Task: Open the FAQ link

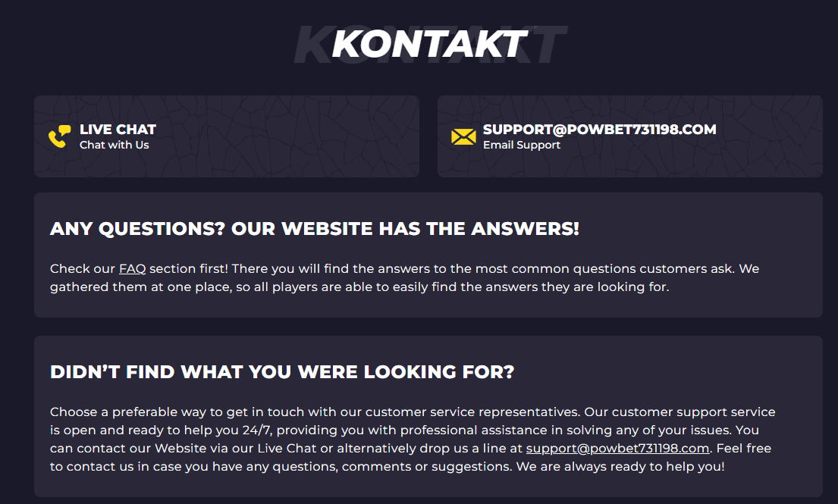Action: point(132,268)
